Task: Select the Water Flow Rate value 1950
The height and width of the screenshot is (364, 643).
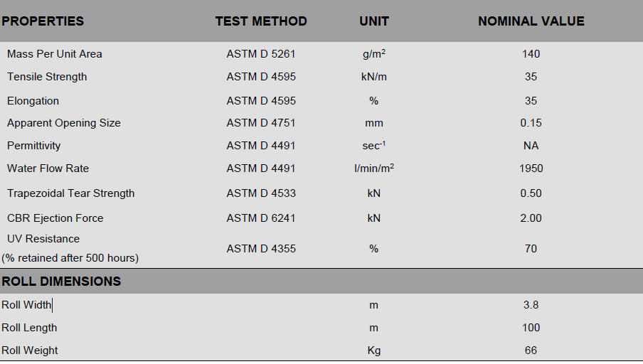Action: pyautogui.click(x=531, y=168)
